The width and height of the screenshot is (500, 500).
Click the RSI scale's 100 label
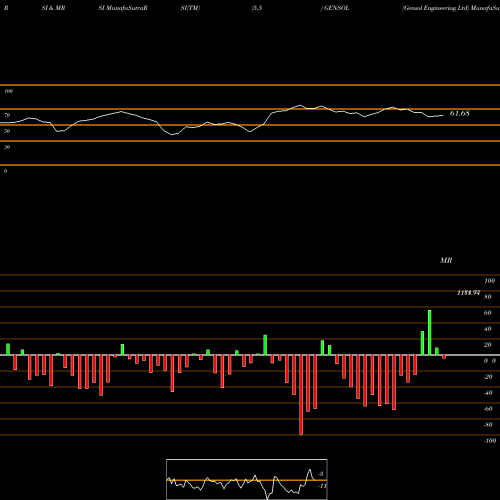tap(9, 91)
